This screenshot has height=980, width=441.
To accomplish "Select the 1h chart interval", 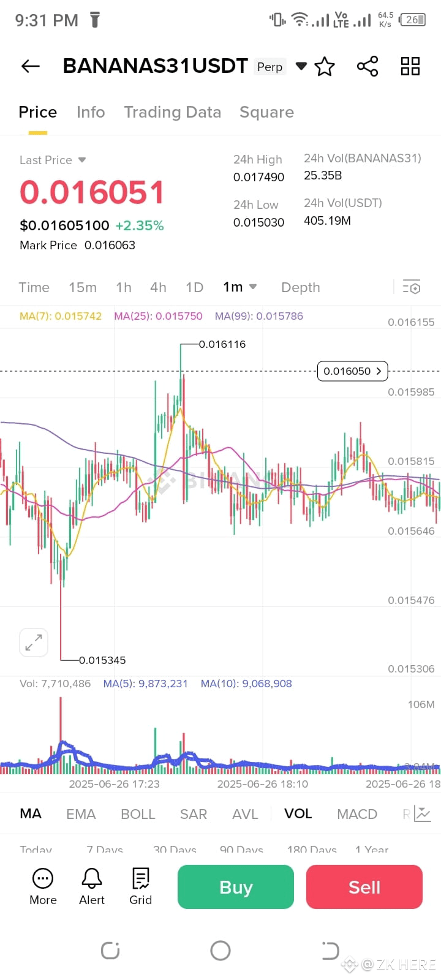I will tap(124, 287).
